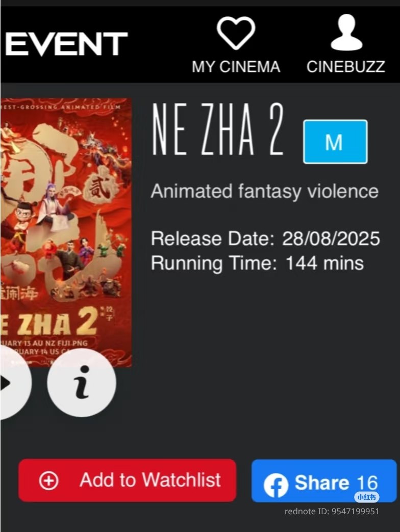Click the share count 16

click(367, 482)
